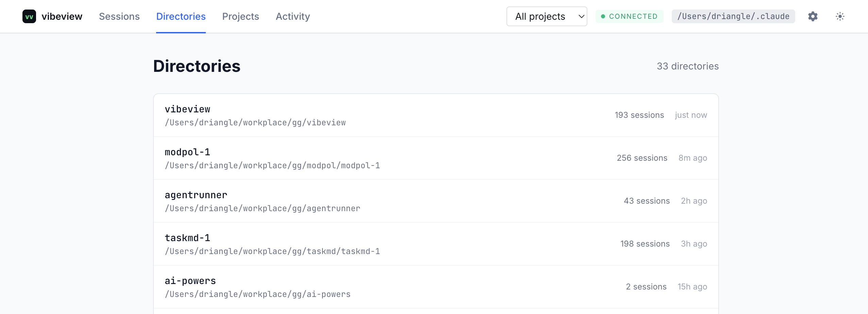Expand the All projects dropdown

[x=547, y=16]
